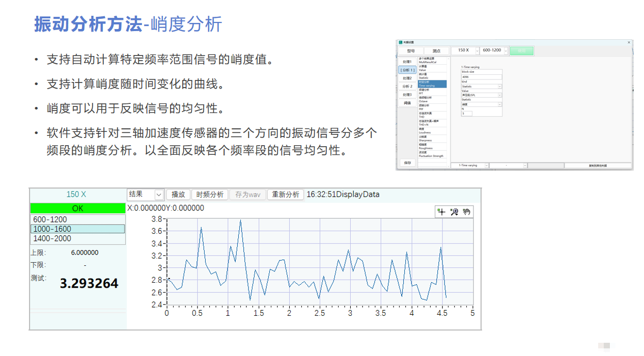Switch to the 型号 tab
The image size is (644, 356).
click(411, 51)
